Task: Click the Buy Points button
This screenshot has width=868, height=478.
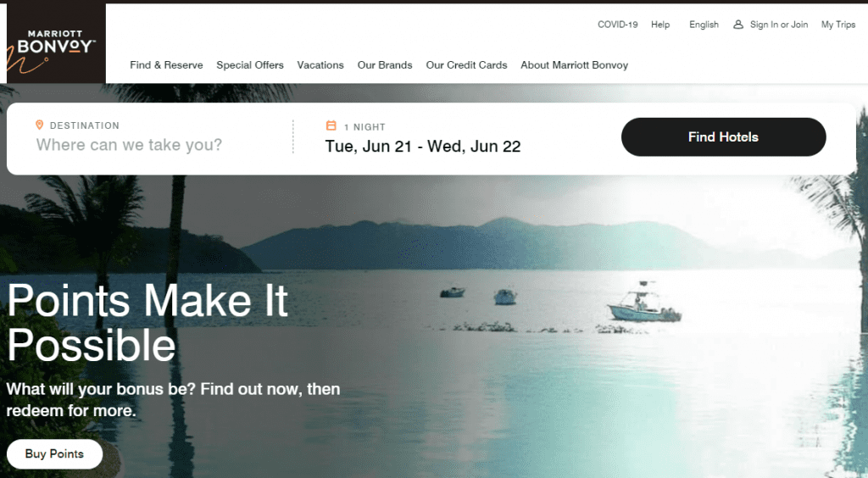Action: pyautogui.click(x=54, y=453)
